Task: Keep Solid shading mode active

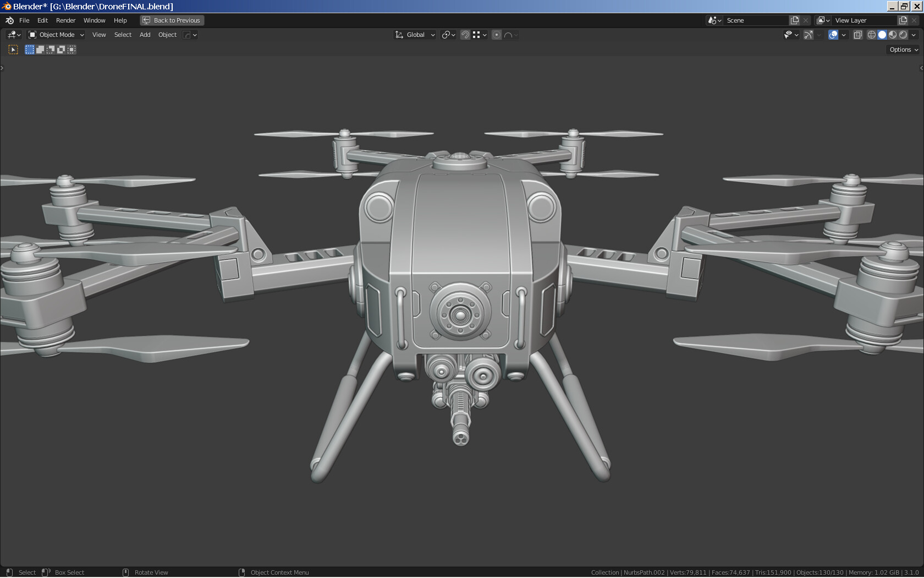Action: 882,35
